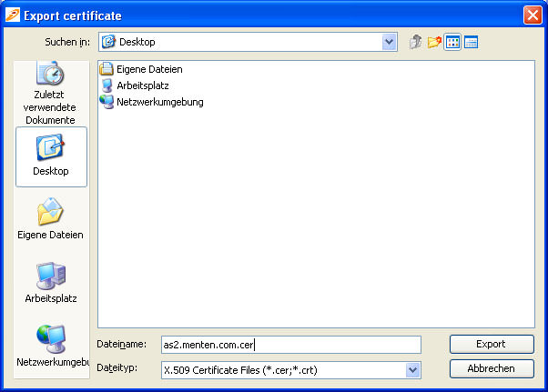Close the Export certificate dialog

click(533, 15)
